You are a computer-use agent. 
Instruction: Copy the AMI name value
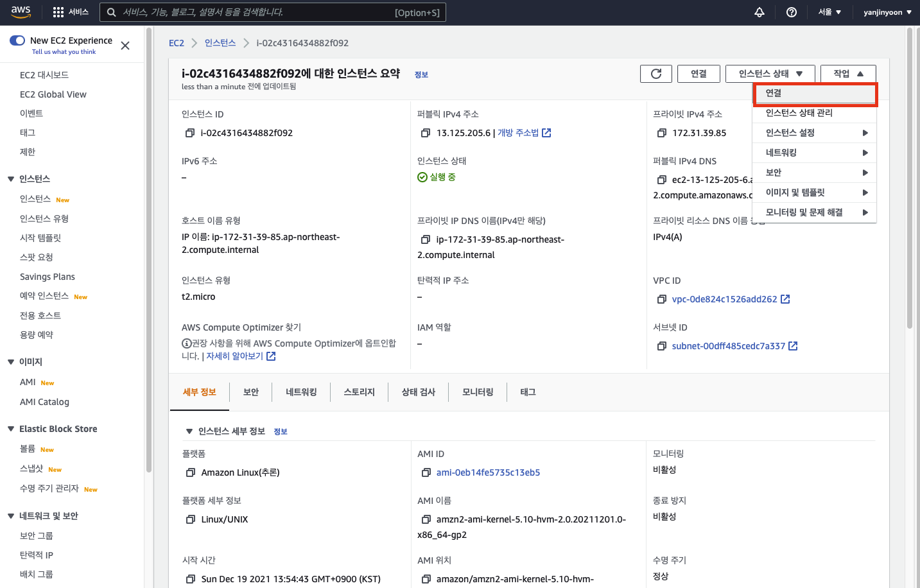point(426,519)
